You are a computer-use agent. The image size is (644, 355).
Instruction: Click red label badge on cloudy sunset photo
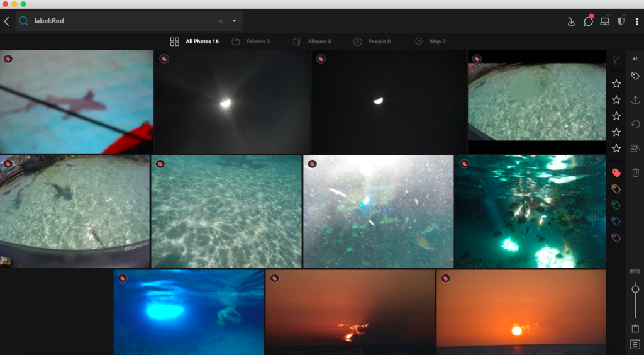pyautogui.click(x=274, y=279)
